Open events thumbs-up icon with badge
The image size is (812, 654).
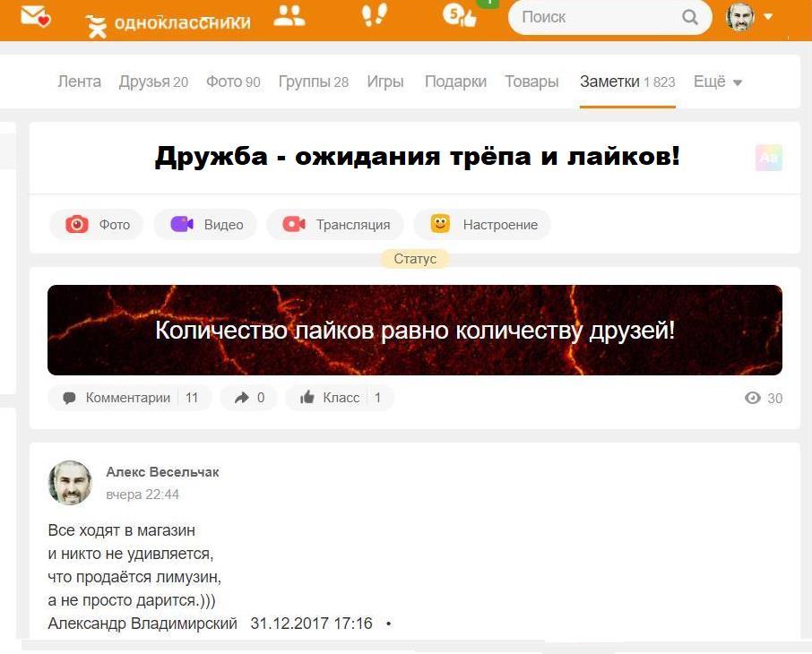click(x=460, y=15)
